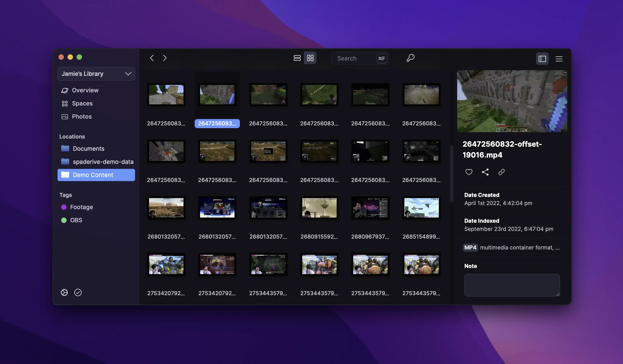Switch to list view layout

click(x=297, y=58)
